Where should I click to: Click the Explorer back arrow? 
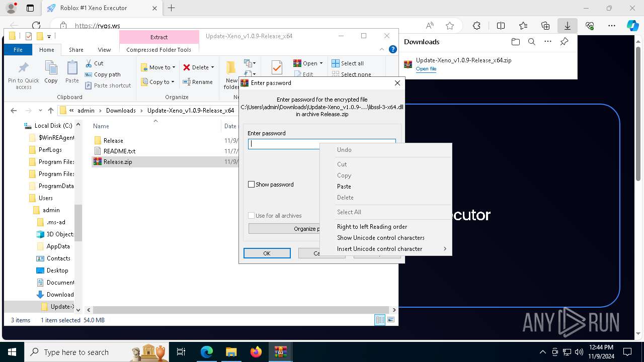click(14, 111)
